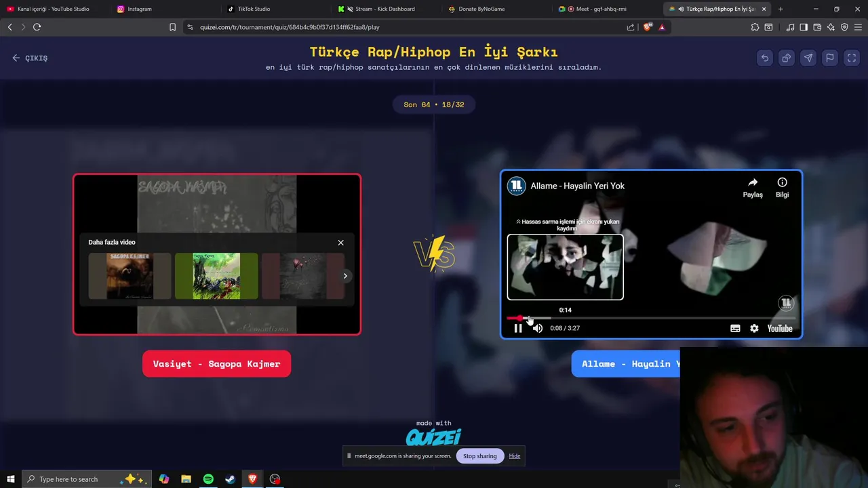Click the Brave browser taskbar icon

252,479
